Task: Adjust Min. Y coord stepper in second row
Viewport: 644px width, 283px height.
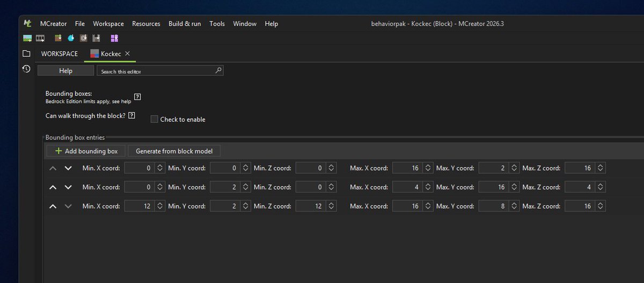Action: (x=245, y=187)
